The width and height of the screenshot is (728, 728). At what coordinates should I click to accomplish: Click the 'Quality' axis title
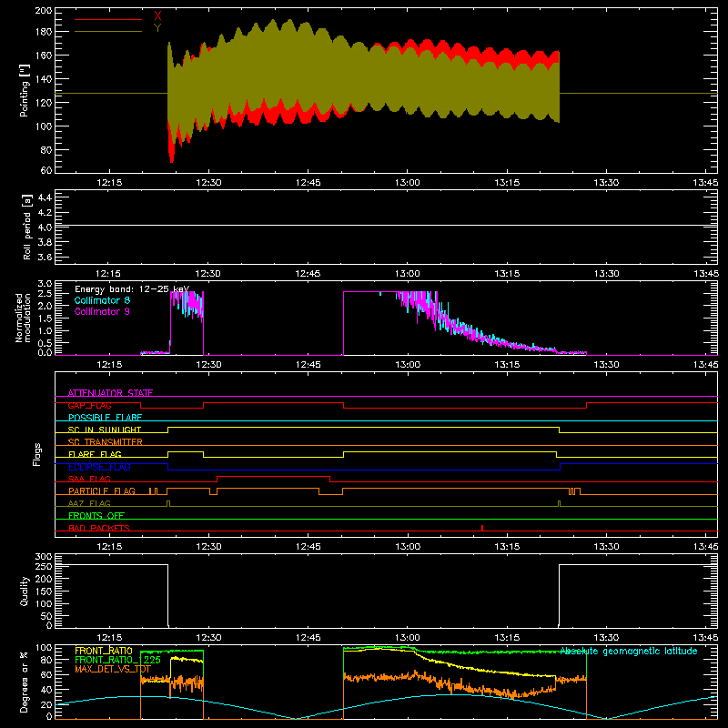[25, 591]
